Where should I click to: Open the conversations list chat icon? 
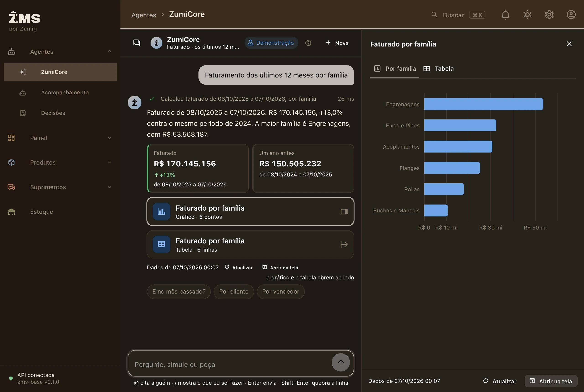(137, 43)
